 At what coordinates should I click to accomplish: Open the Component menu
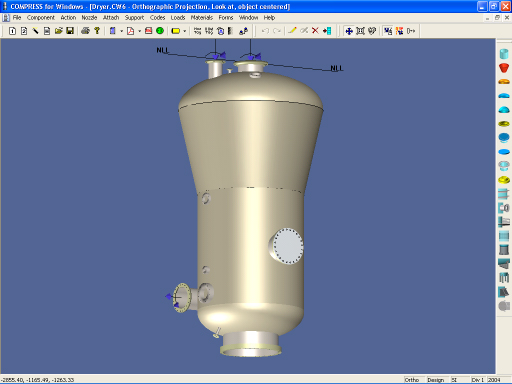click(41, 18)
